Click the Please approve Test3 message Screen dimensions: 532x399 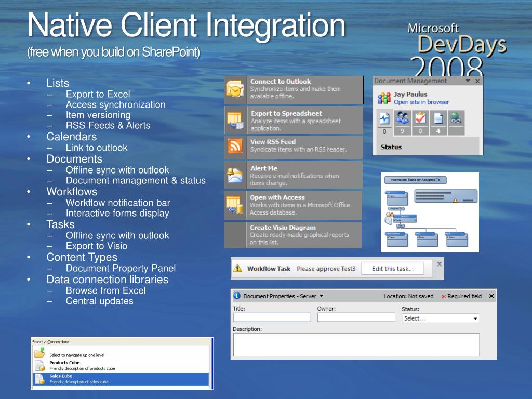tap(326, 269)
